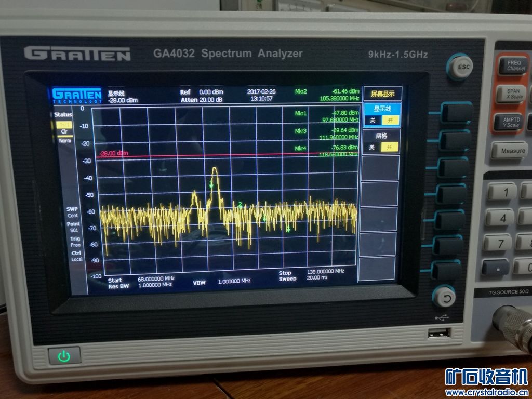
Task: Turn display line 显示线 on (开)
Action: [x=391, y=120]
